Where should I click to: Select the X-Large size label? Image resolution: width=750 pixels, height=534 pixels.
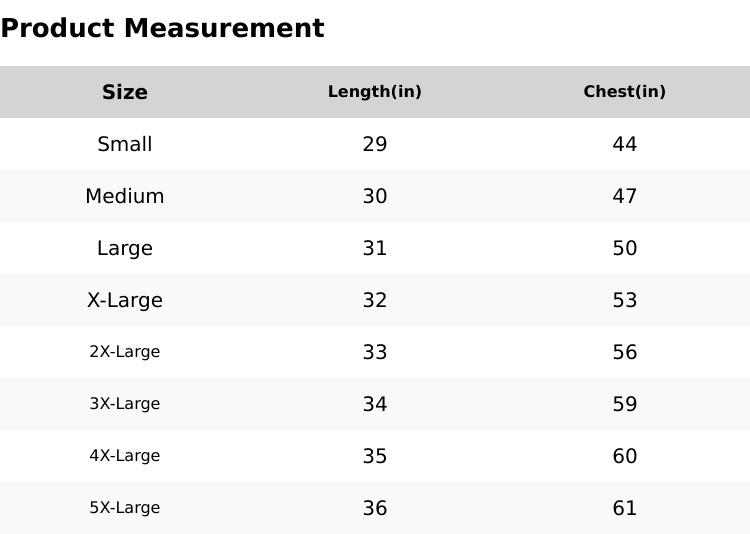(125, 300)
